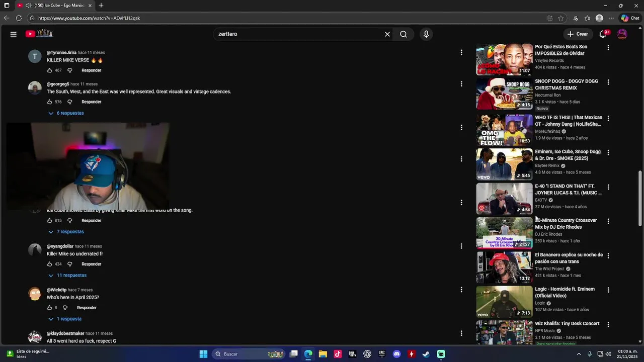Open File Explorer from the taskbar
The height and width of the screenshot is (362, 644).
pyautogui.click(x=323, y=354)
